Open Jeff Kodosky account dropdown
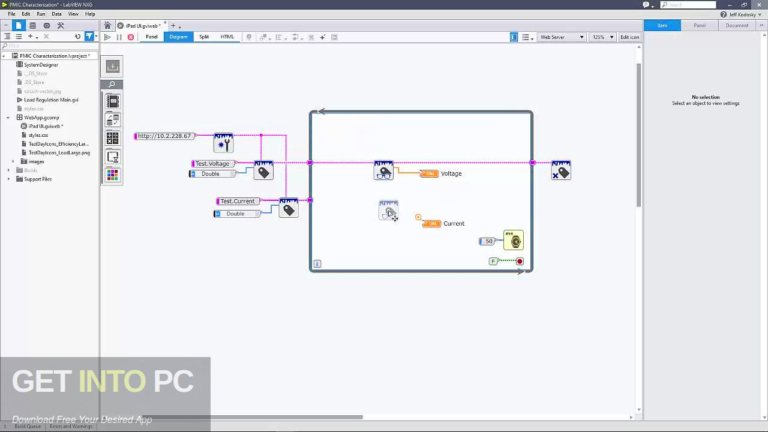 click(x=745, y=15)
